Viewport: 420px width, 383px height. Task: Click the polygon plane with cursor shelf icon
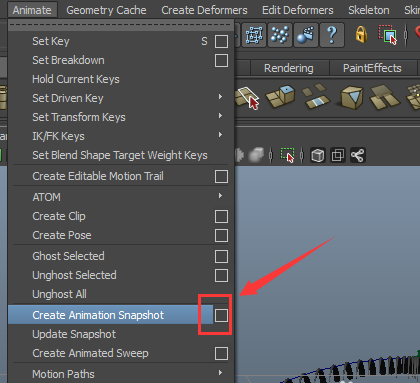[x=247, y=98]
